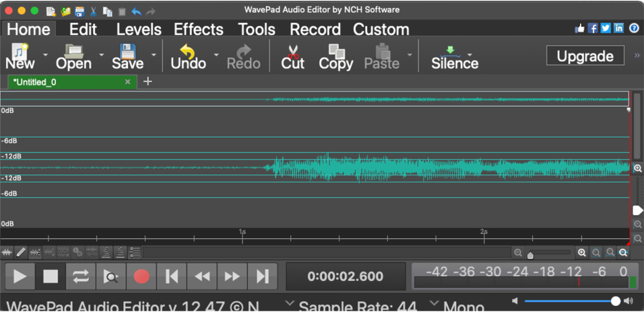
Task: Expand the Open button dropdown arrow
Action: point(101,54)
